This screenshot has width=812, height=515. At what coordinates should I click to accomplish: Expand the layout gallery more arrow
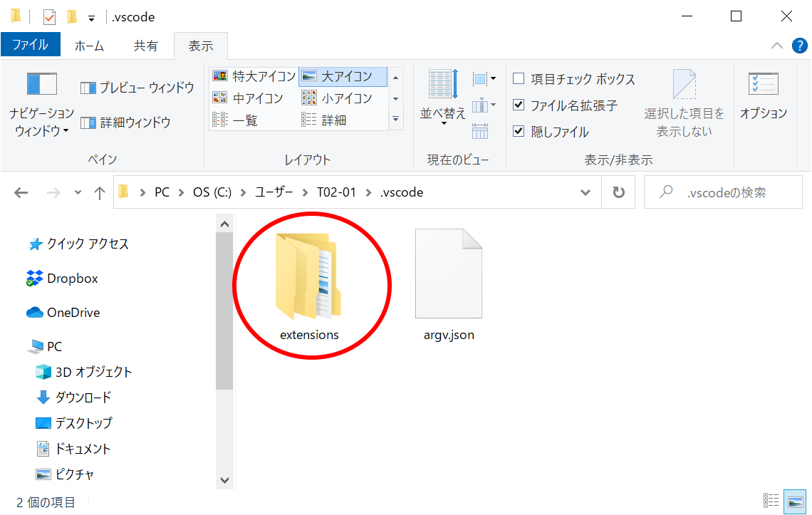tap(396, 120)
